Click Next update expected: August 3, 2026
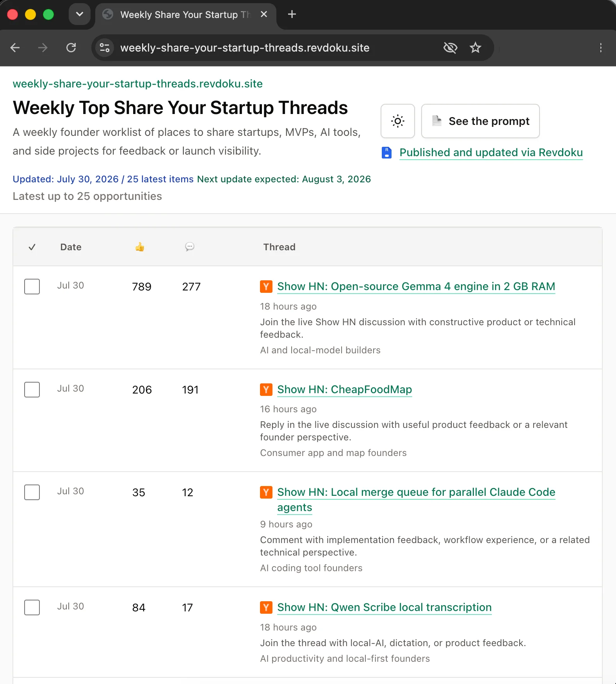The width and height of the screenshot is (616, 684). pyautogui.click(x=284, y=179)
